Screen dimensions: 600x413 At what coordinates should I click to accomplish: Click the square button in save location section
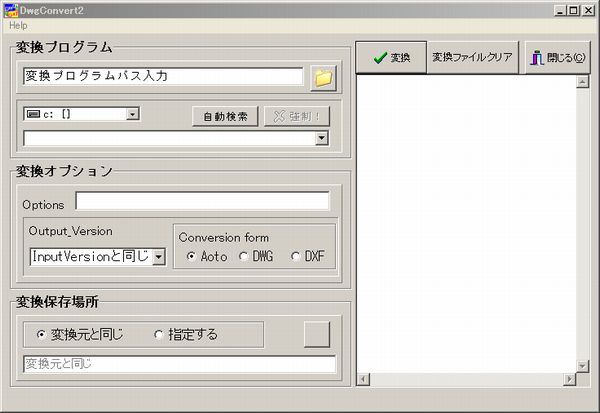click(x=316, y=334)
